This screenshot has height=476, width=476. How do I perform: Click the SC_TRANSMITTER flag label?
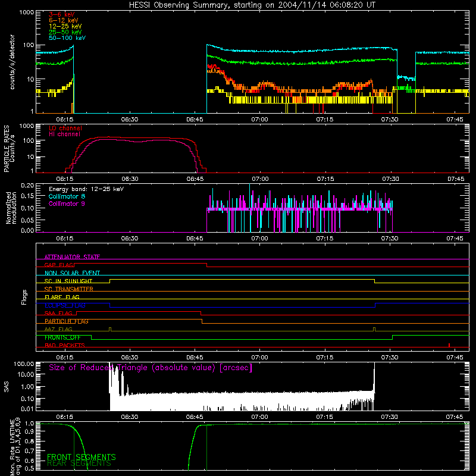69,289
